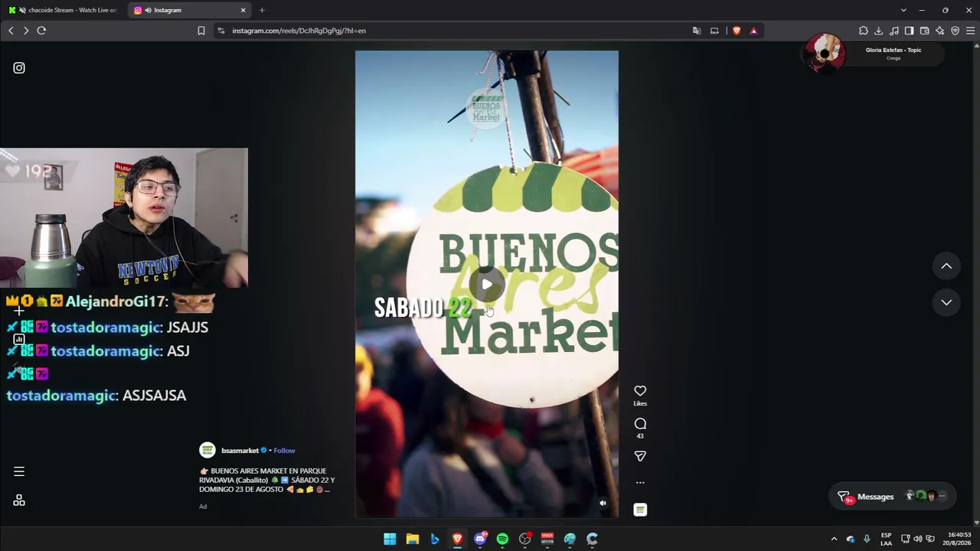Viewport: 980px width, 551px height.
Task: Focus the address bar URL
Action: click(x=299, y=31)
